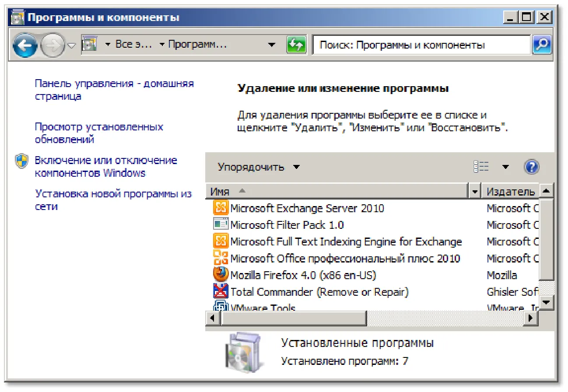Open the 'Упорядочить' menu
Image resolution: width=568 pixels, height=392 pixels.
[259, 167]
